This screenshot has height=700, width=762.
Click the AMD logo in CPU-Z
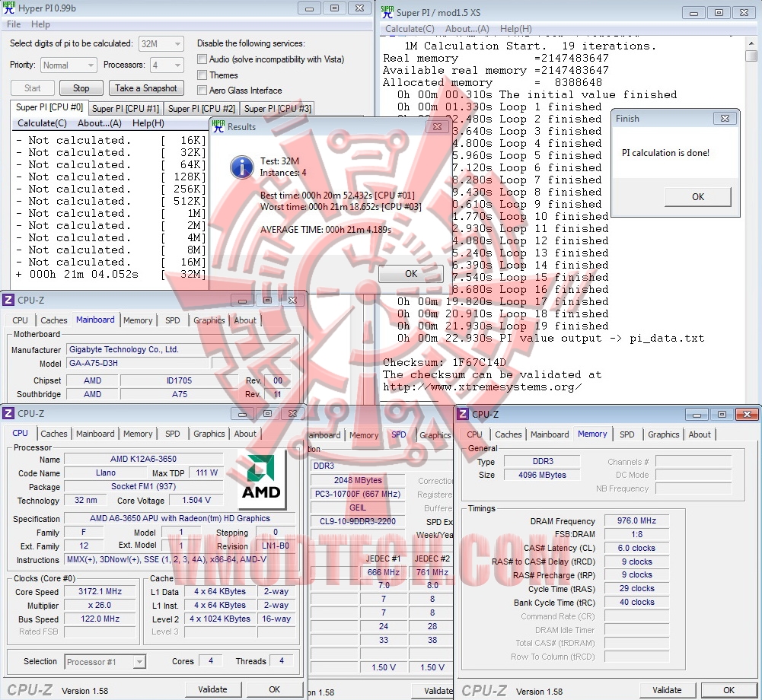click(x=261, y=479)
